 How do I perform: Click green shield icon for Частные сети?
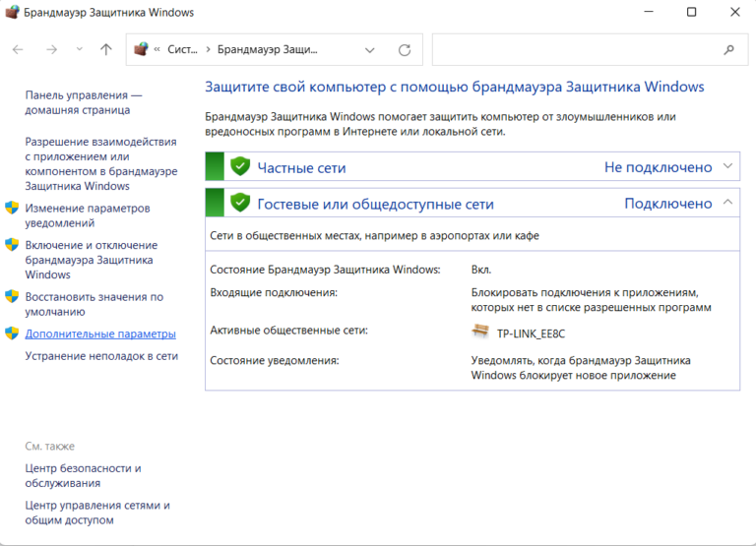tap(240, 166)
